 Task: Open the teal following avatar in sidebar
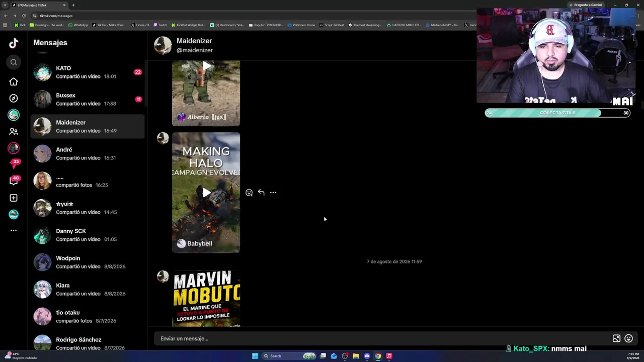pyautogui.click(x=14, y=115)
